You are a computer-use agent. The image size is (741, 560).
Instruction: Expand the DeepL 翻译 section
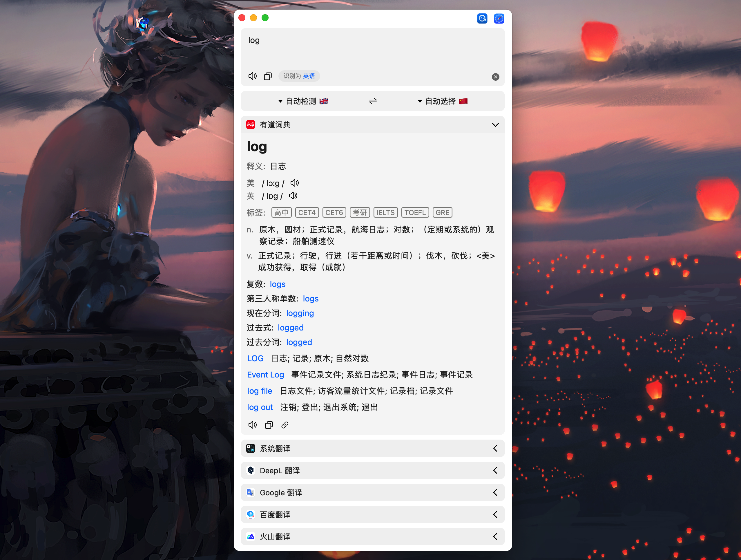(495, 470)
